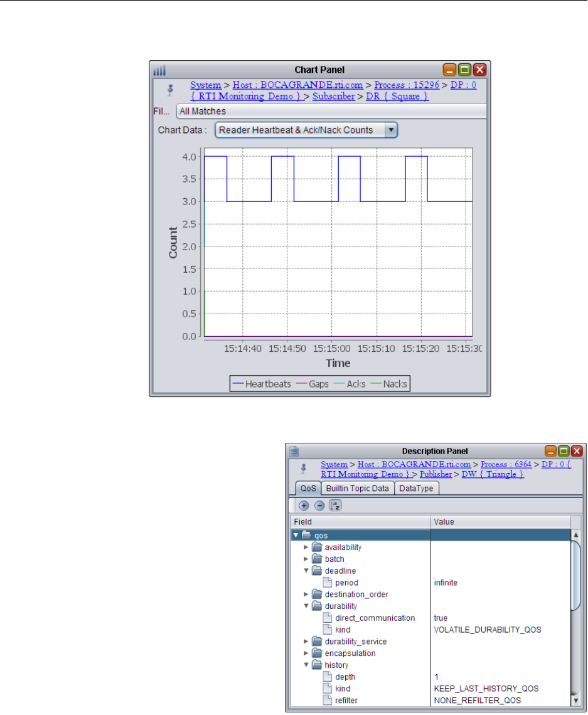Collapse the deadline node
Viewport: 588px width, 715px height.
(x=306, y=571)
